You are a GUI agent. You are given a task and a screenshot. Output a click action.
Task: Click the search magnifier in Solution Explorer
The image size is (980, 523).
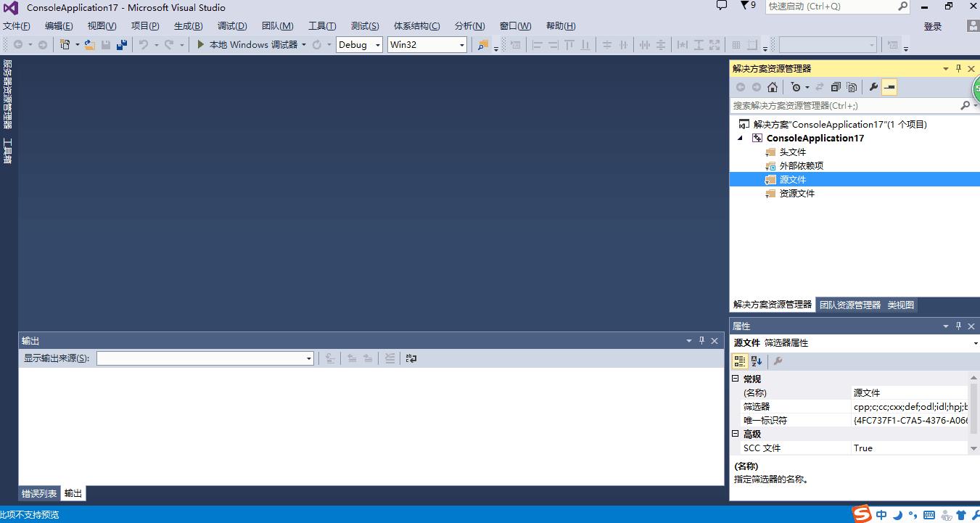point(965,106)
